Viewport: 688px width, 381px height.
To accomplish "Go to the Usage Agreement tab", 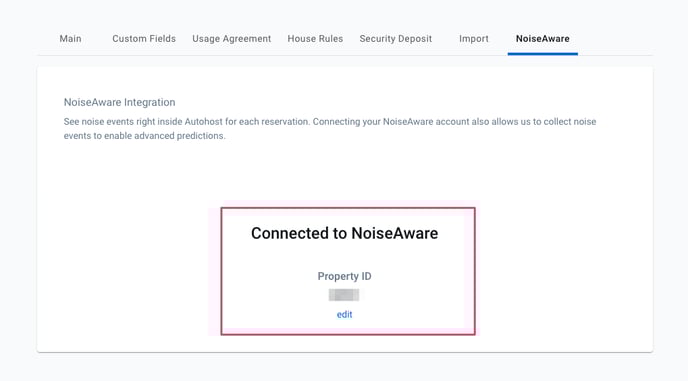I will click(232, 39).
